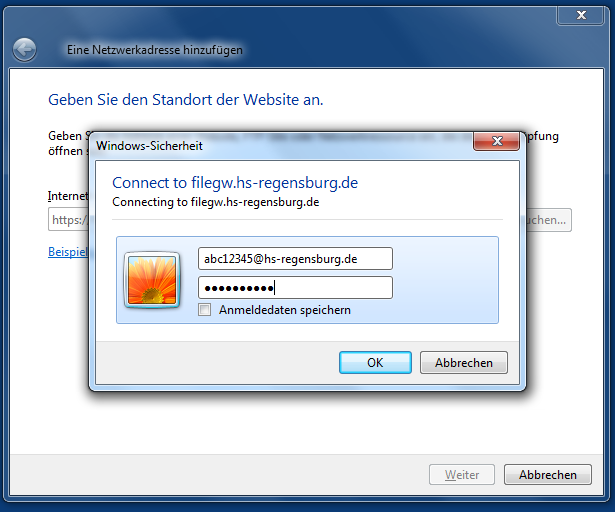The image size is (615, 512).
Task: Click the Connecting to filegw.hs-regensburg.de status text
Action: (216, 202)
